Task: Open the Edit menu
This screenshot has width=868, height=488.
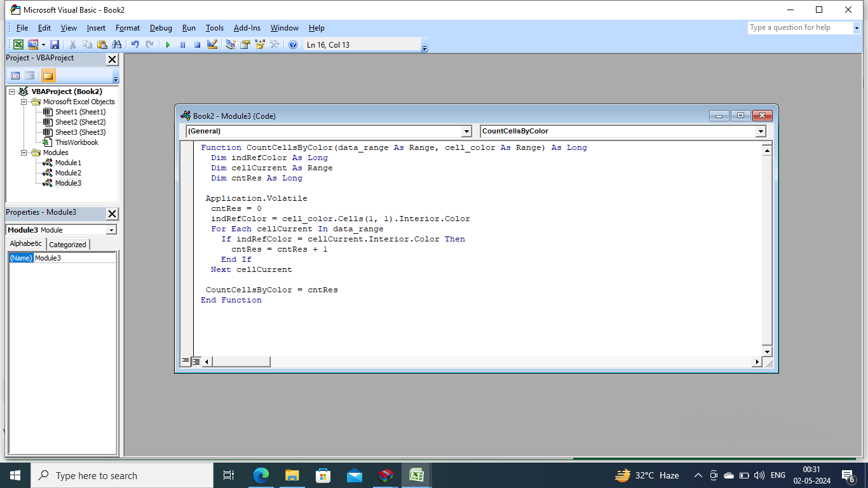Action: 44,28
